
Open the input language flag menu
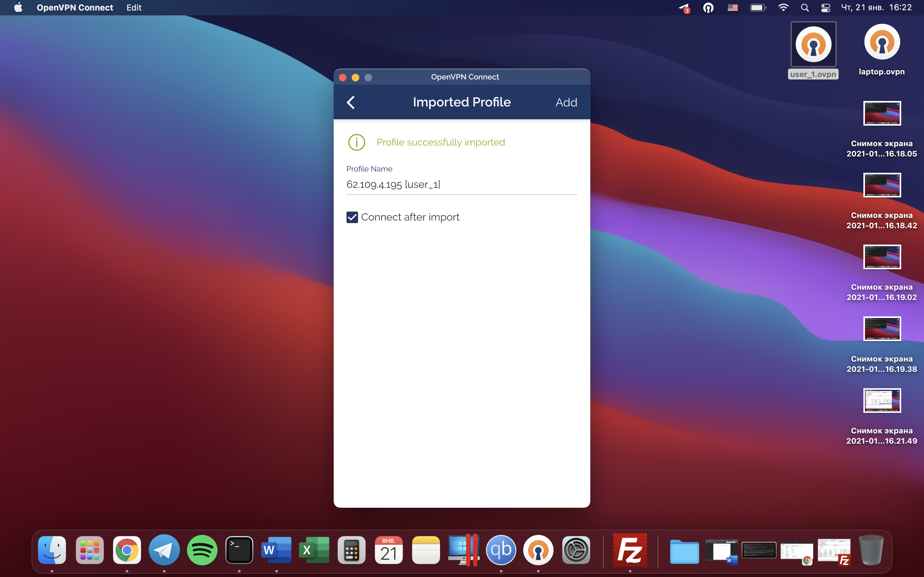(732, 8)
